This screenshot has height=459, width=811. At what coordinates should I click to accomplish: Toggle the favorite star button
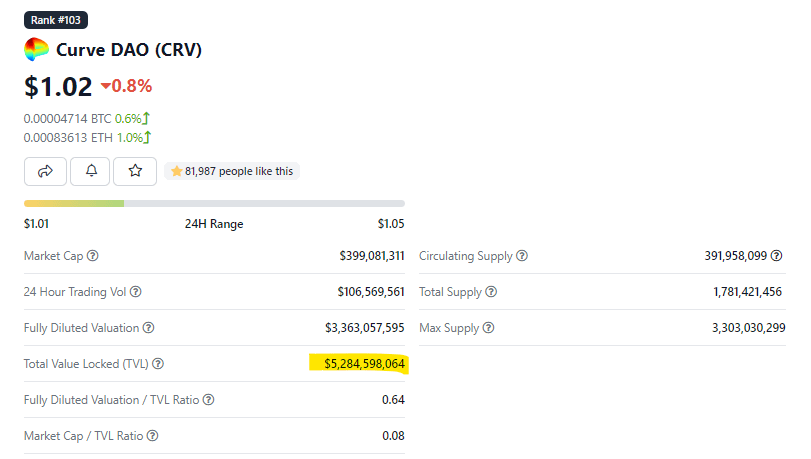tap(135, 171)
